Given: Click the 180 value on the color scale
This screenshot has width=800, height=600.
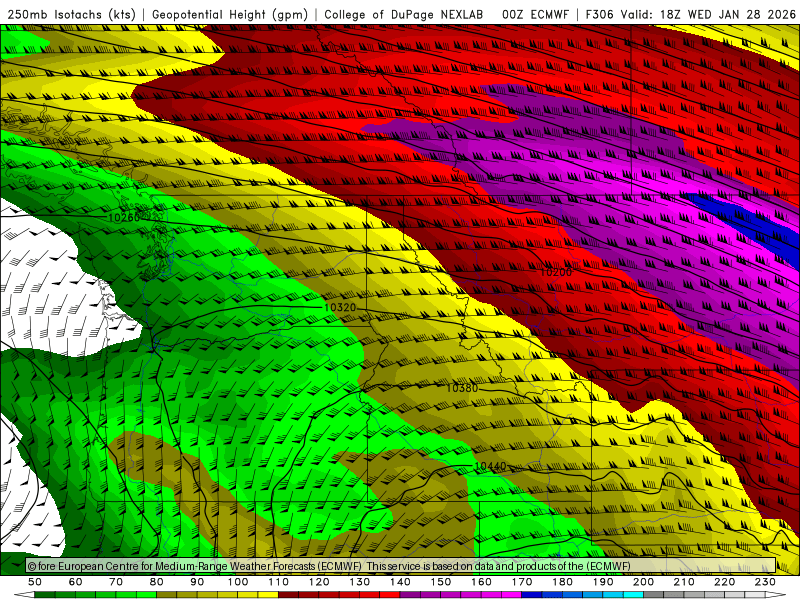Looking at the screenshot, I should click(x=562, y=582).
